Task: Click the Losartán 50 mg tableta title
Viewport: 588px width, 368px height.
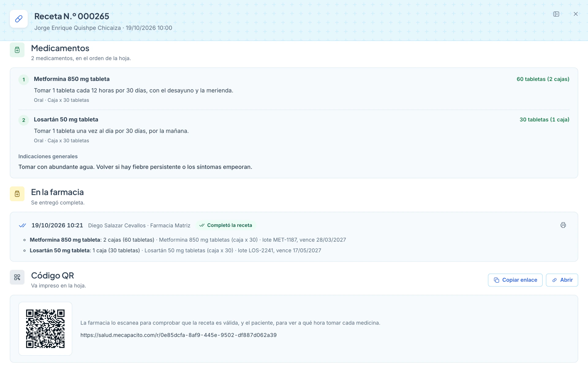Action: pos(66,120)
